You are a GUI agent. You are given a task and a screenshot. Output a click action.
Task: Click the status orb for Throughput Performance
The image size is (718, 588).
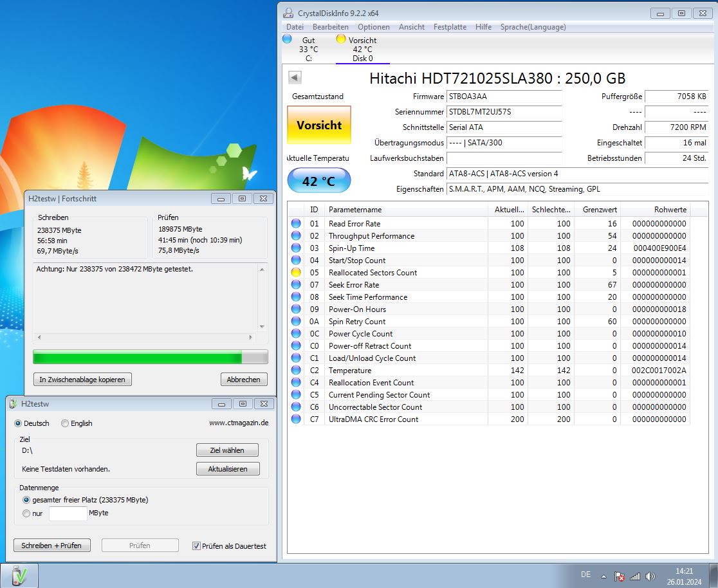click(x=296, y=236)
